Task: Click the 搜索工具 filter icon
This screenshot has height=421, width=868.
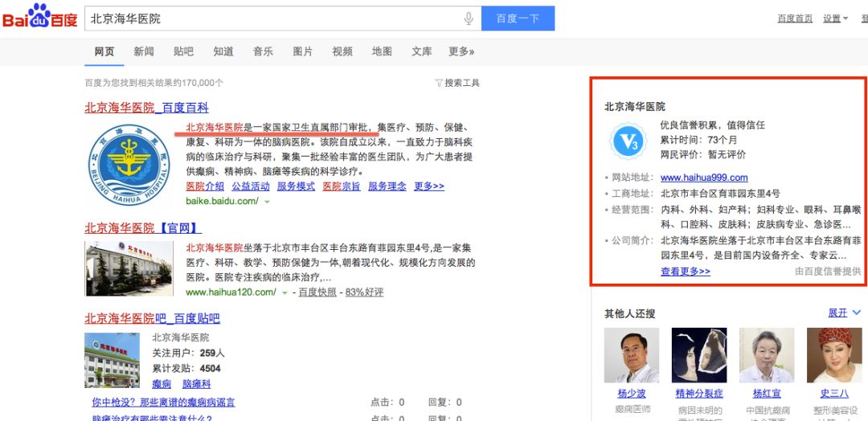Action: point(439,83)
